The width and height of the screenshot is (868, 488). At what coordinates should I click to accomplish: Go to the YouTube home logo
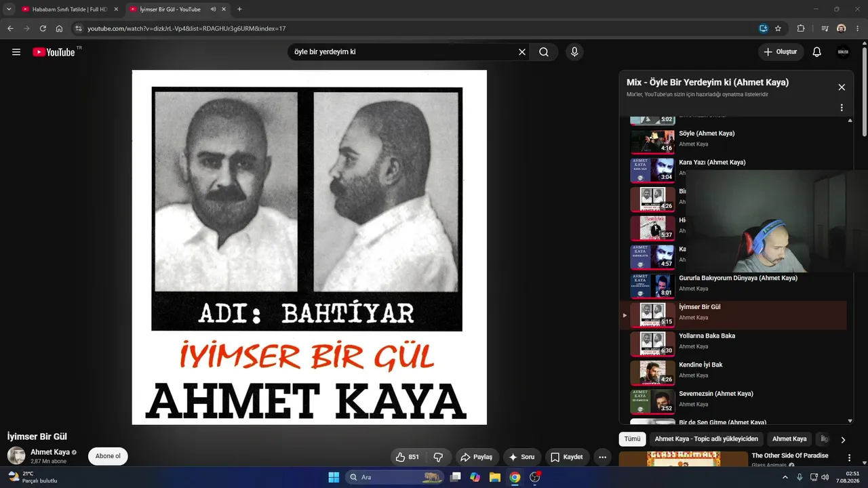pyautogui.click(x=54, y=52)
